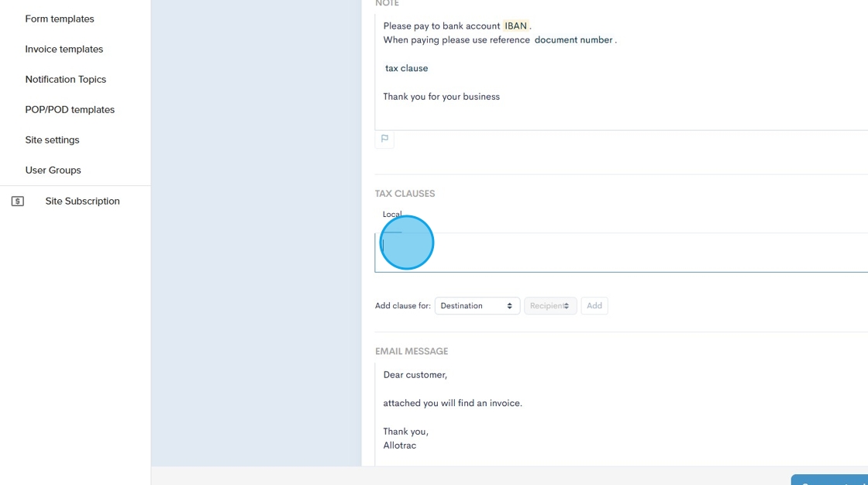Go to Invoice templates
Viewport: 868px width, 485px height.
(64, 49)
